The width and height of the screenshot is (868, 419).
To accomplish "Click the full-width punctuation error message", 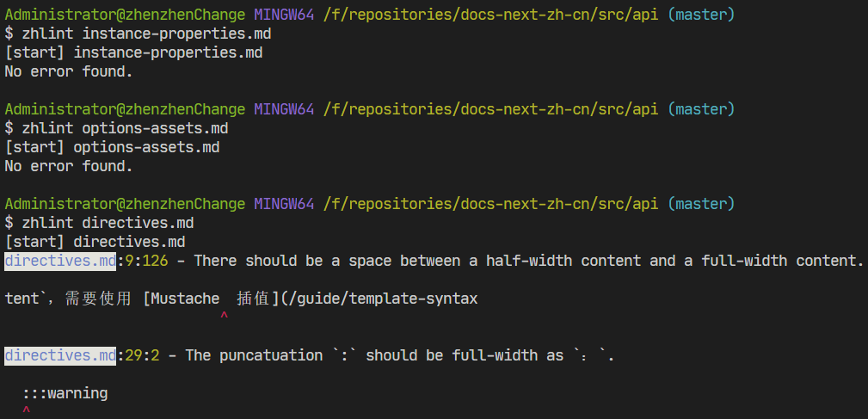I will tap(400, 355).
